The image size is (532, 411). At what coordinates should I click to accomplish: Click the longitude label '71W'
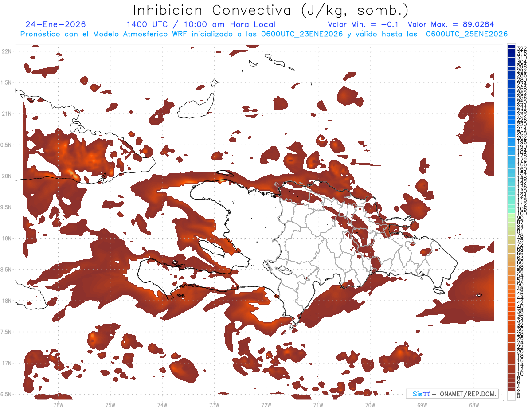(x=318, y=405)
